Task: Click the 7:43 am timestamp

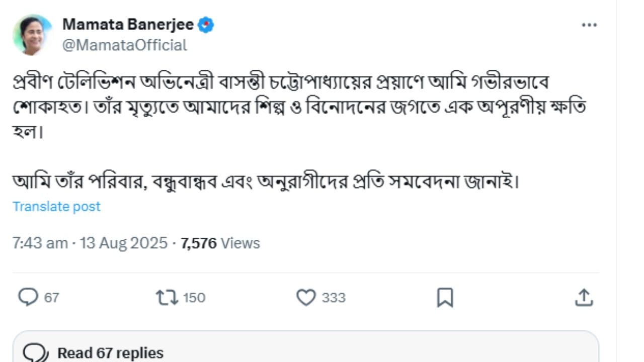Action: pyautogui.click(x=40, y=243)
